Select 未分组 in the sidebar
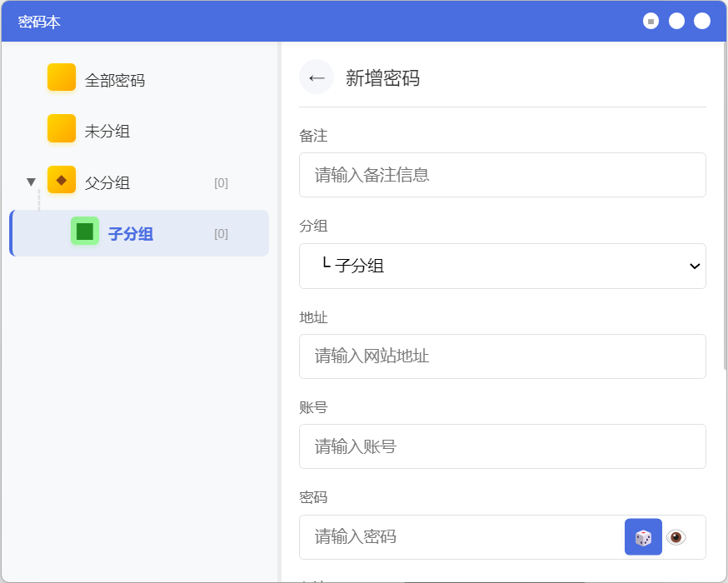The image size is (728, 583). pyautogui.click(x=107, y=132)
